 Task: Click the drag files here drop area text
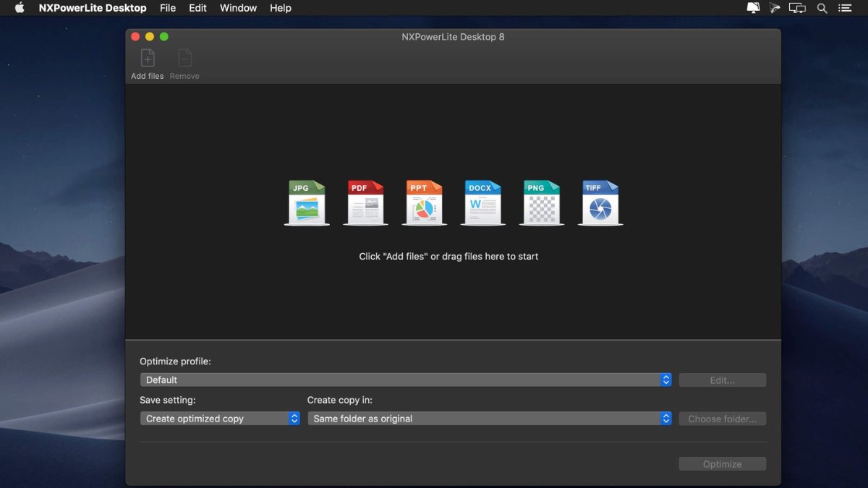coord(448,257)
